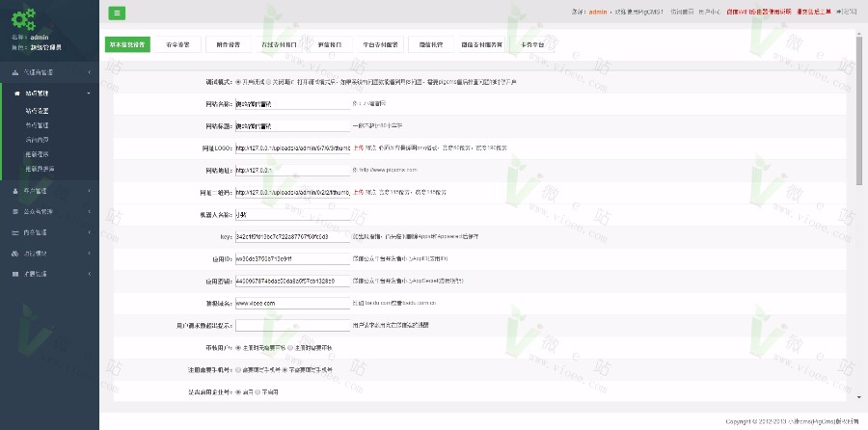Open 站点设置 in the sidebar
868x430 pixels.
pyautogui.click(x=37, y=111)
